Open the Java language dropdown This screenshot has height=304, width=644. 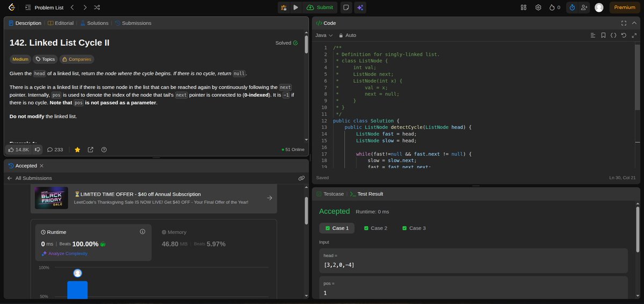(324, 35)
